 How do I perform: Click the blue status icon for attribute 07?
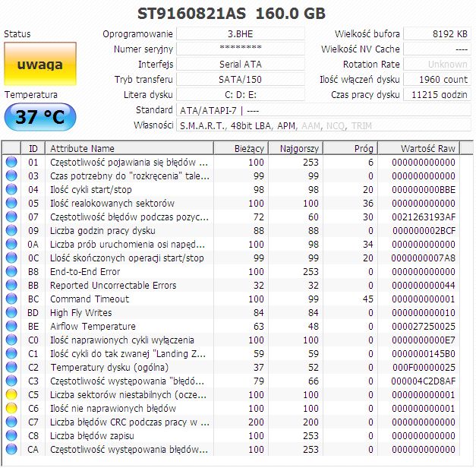(11, 217)
